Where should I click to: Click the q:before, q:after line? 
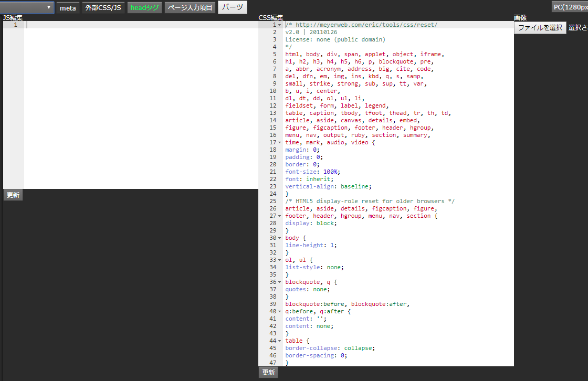coord(318,312)
